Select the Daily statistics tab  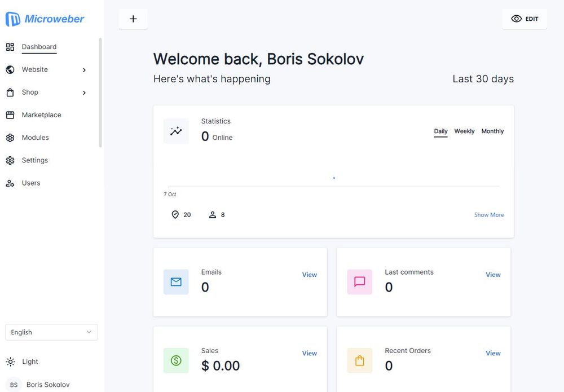(x=440, y=131)
